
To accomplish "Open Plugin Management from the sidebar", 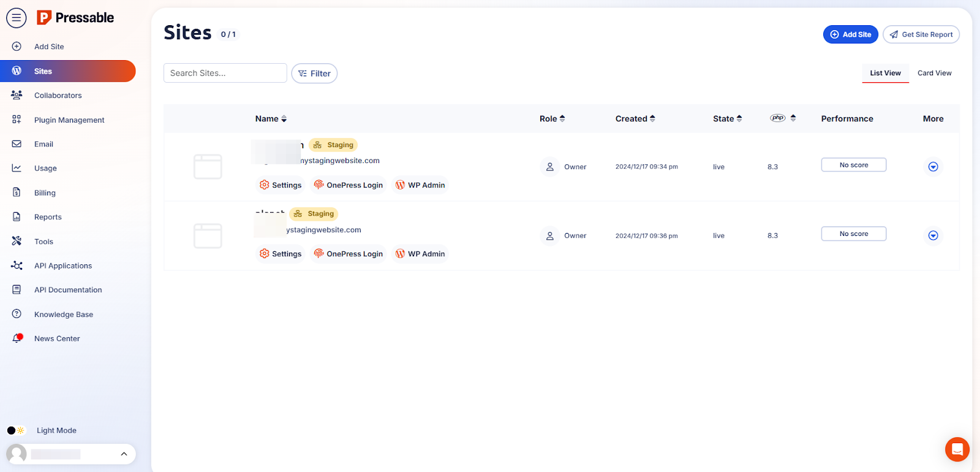I will tap(69, 120).
